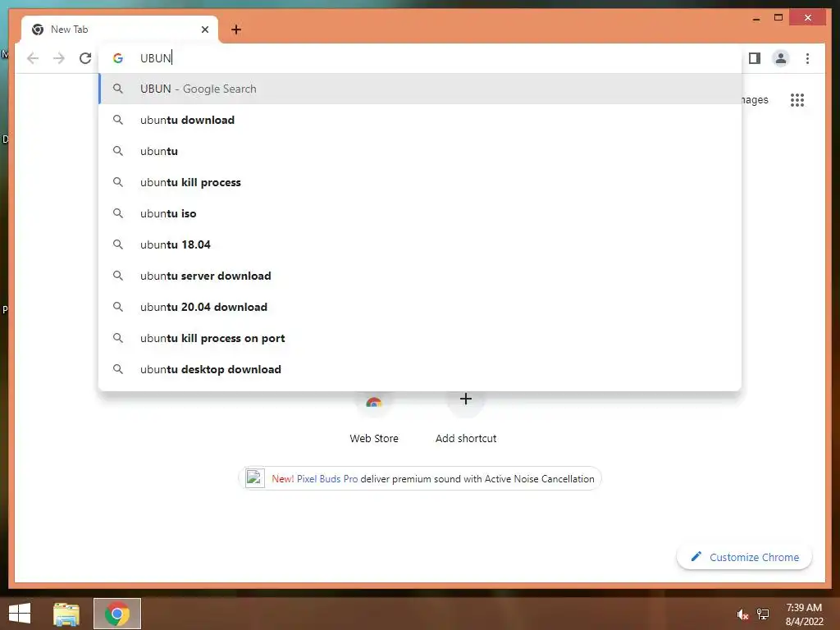The height and width of the screenshot is (630, 840).
Task: Maximize the Chrome window
Action: (x=778, y=18)
